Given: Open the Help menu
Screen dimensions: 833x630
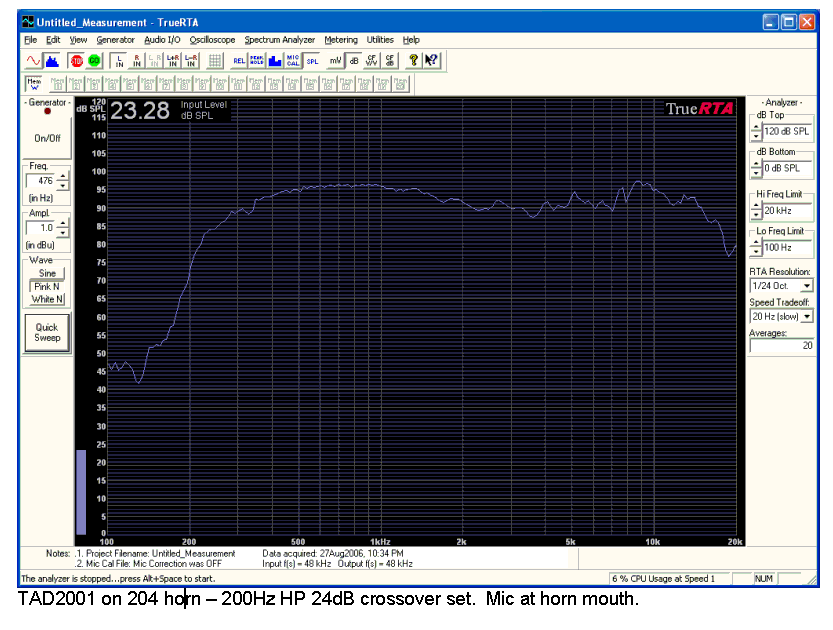Looking at the screenshot, I should (411, 40).
